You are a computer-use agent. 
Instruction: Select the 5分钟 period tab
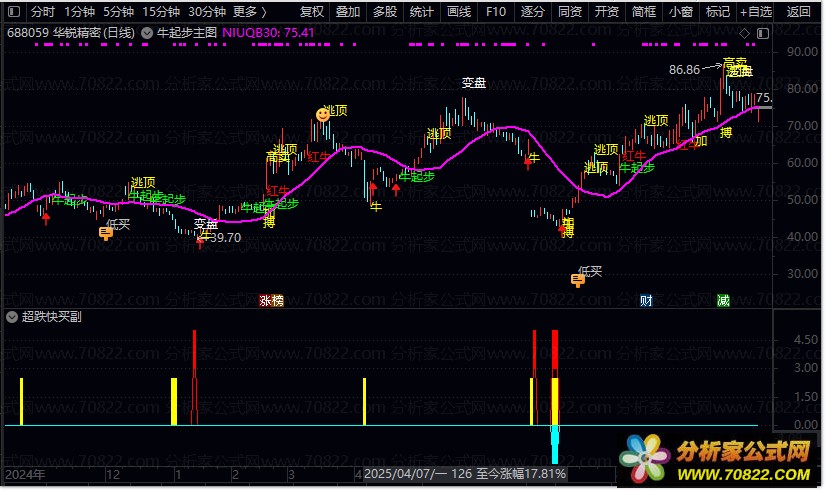(118, 11)
